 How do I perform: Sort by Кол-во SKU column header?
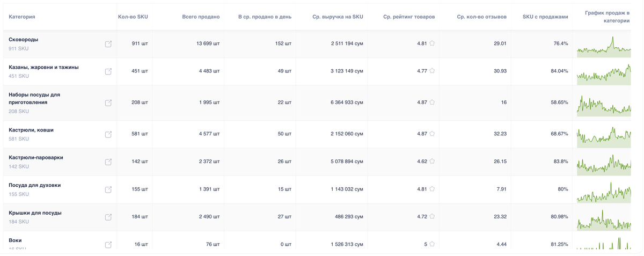(x=133, y=17)
